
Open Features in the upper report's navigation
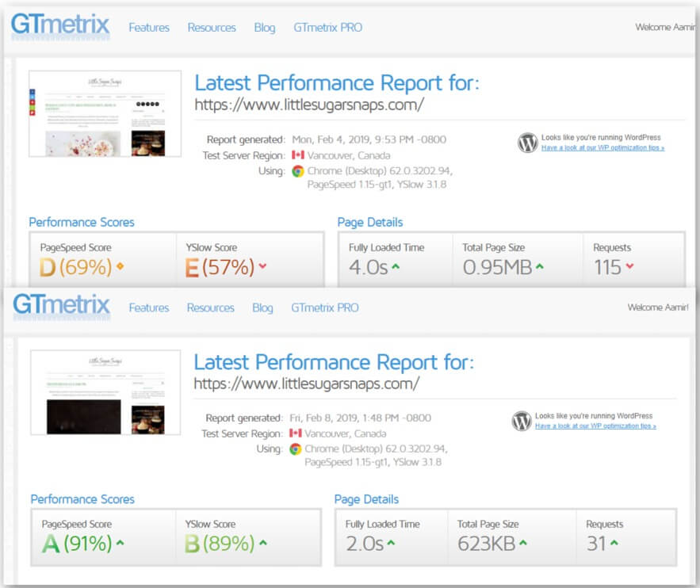click(x=149, y=28)
